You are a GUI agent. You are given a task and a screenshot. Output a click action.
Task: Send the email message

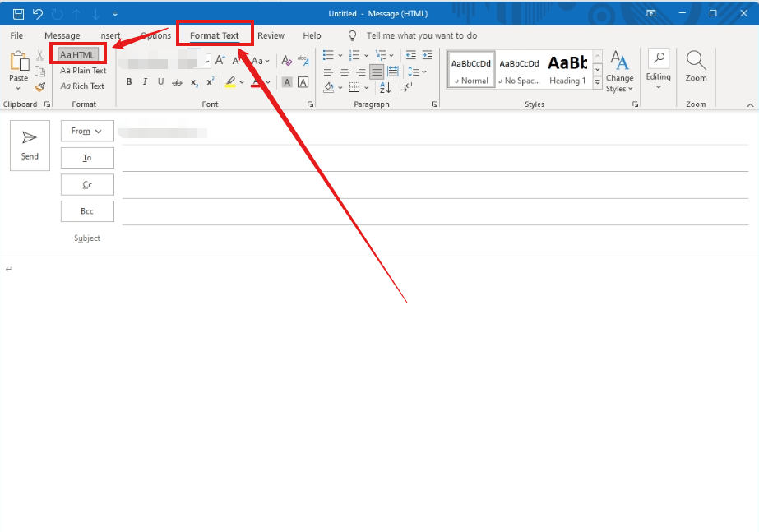coord(30,146)
